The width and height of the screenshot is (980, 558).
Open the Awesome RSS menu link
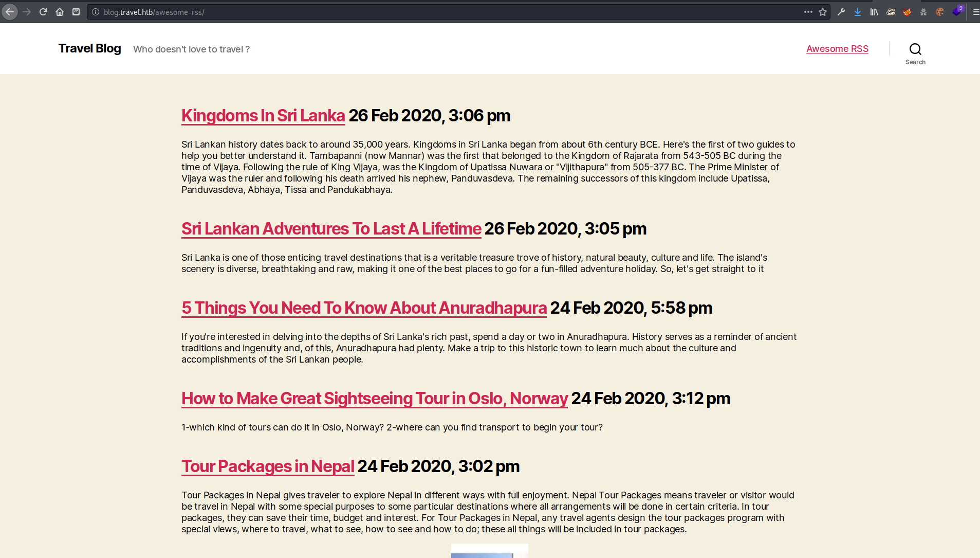837,49
